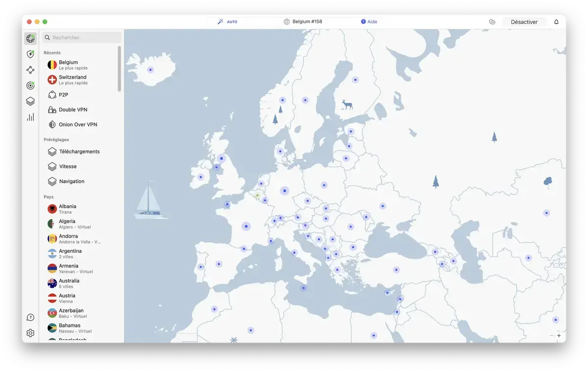The height and width of the screenshot is (371, 588).
Task: View statistics via the bar chart icon
Action: coord(30,117)
